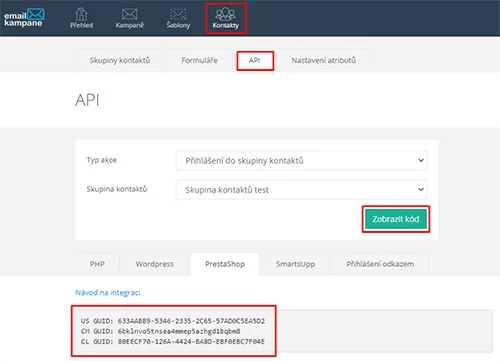Select the API tab
The width and height of the screenshot is (500, 361).
pos(255,60)
